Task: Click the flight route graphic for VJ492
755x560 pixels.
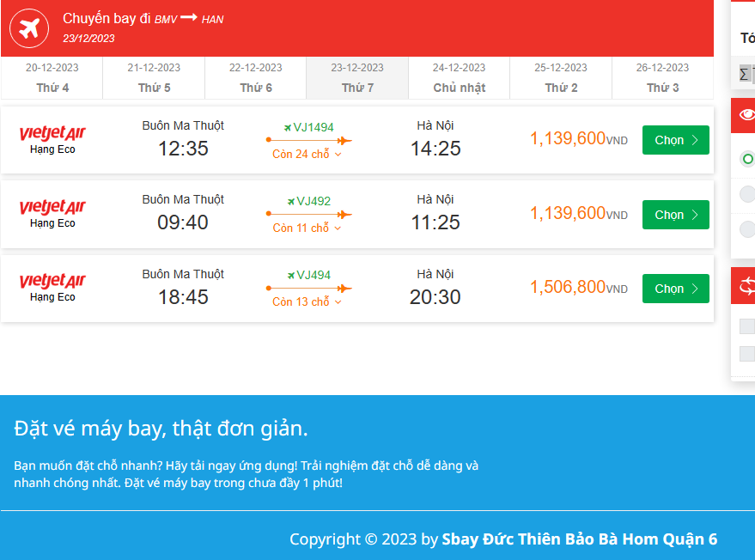Action: coord(308,215)
